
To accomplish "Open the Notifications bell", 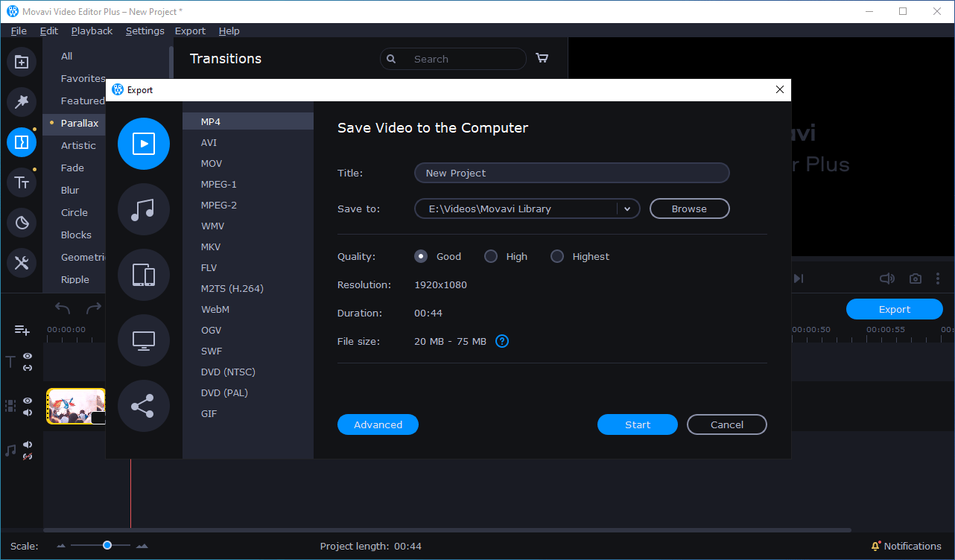I will [x=876, y=546].
